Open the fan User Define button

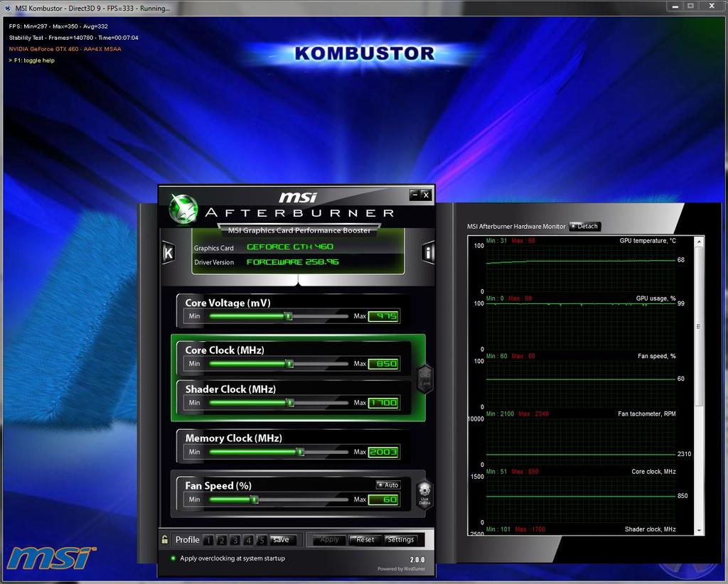click(x=424, y=495)
